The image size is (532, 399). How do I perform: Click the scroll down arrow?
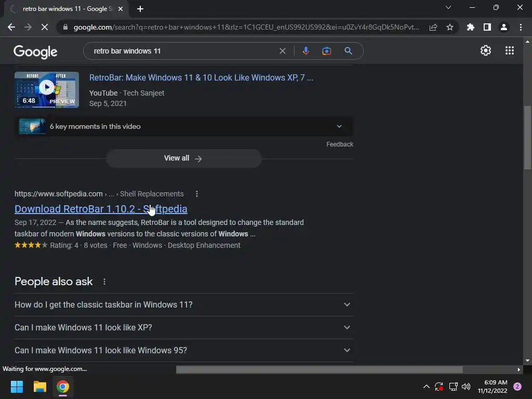point(527,361)
